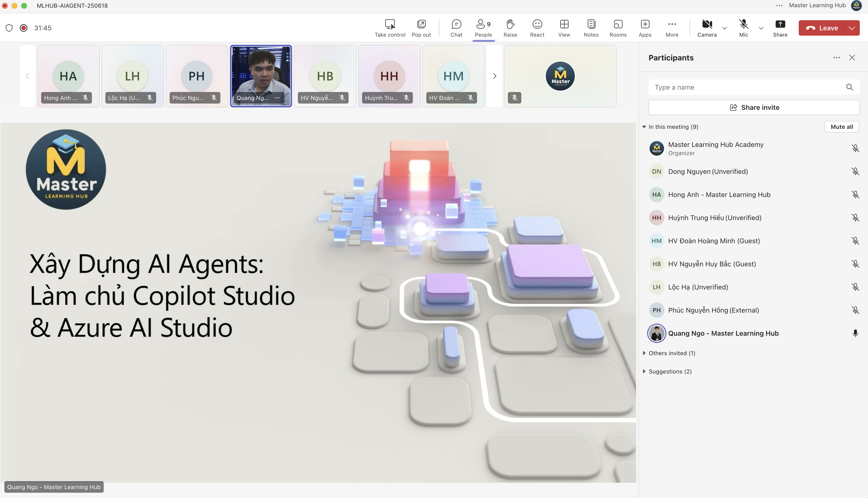Click Share invite button

tap(754, 107)
